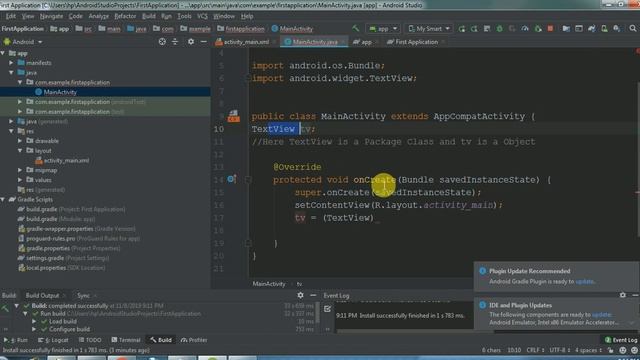Click the Sync Project with Gradle Files icon
This screenshot has width=640, height=360.
591,29
